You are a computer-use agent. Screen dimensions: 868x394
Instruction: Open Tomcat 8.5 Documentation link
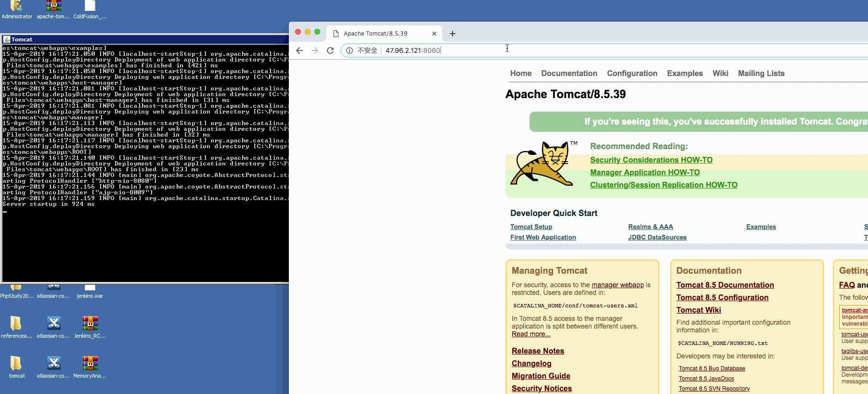pos(725,285)
